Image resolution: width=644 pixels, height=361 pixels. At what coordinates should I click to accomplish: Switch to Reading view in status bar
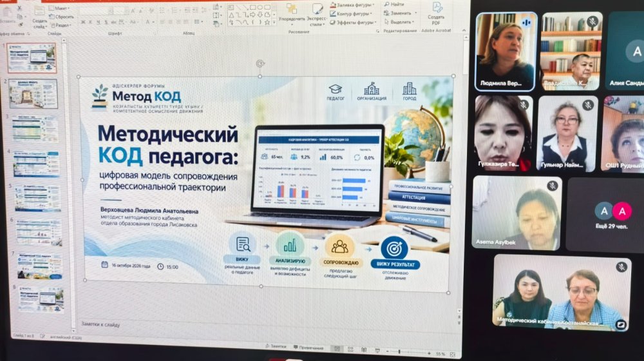(364, 349)
